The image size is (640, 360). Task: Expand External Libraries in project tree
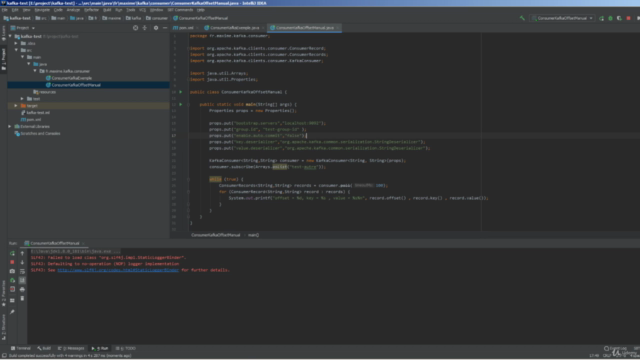[x=10, y=127]
